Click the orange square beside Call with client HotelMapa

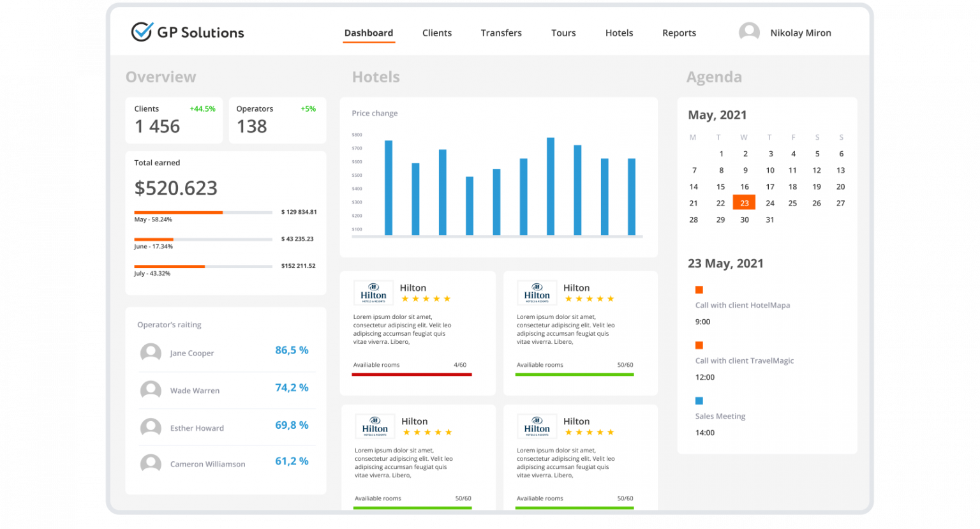click(x=699, y=289)
